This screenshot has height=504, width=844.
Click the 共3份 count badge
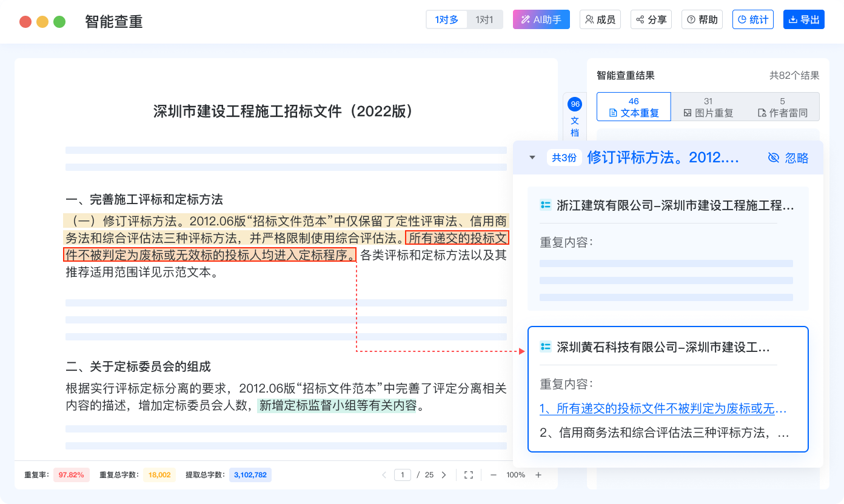[x=564, y=157]
